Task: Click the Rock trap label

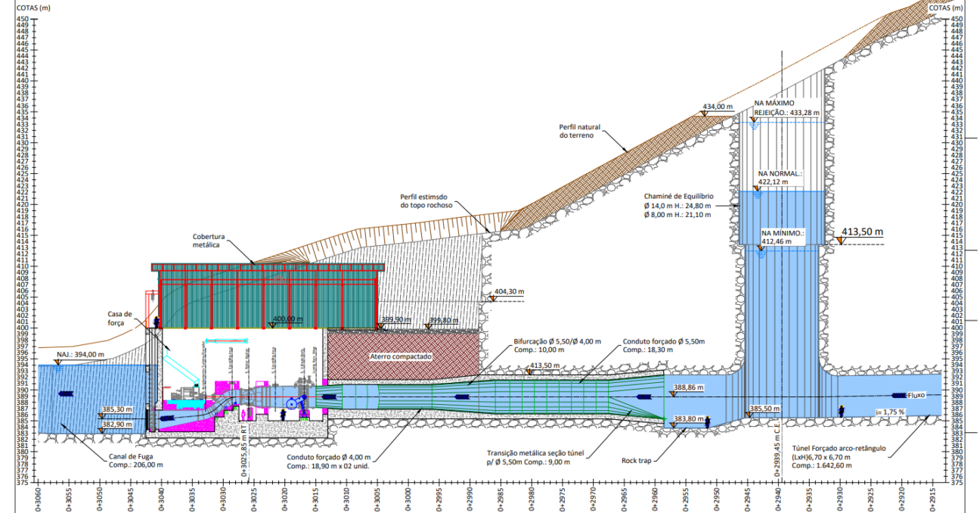Action: 638,459
